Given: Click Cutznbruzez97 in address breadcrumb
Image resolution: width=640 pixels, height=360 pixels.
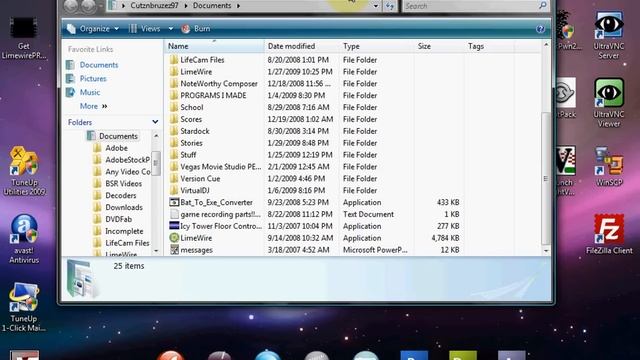Looking at the screenshot, I should click(x=155, y=6).
